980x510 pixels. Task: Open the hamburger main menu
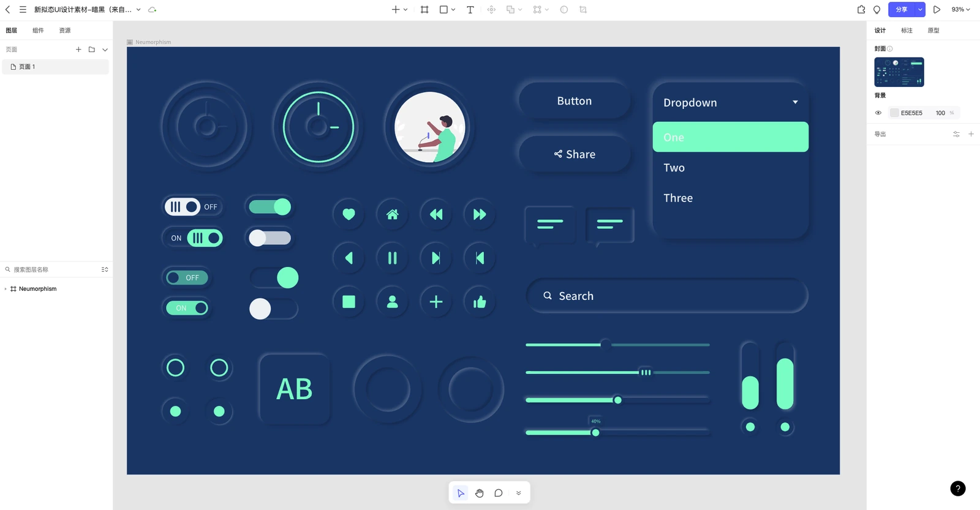(x=23, y=10)
